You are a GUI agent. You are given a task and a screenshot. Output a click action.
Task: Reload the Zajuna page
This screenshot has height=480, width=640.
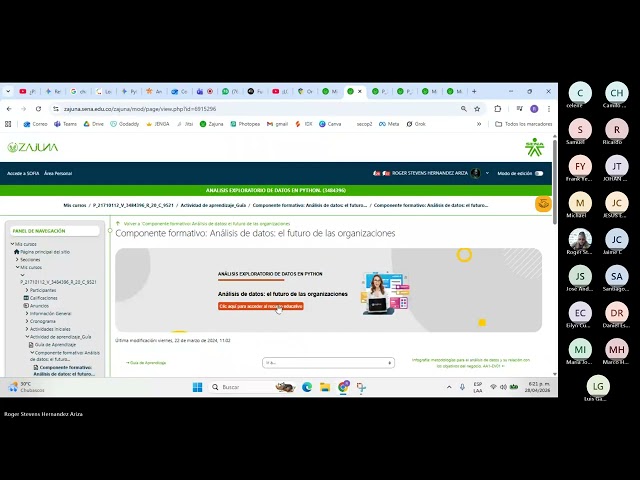tap(38, 109)
